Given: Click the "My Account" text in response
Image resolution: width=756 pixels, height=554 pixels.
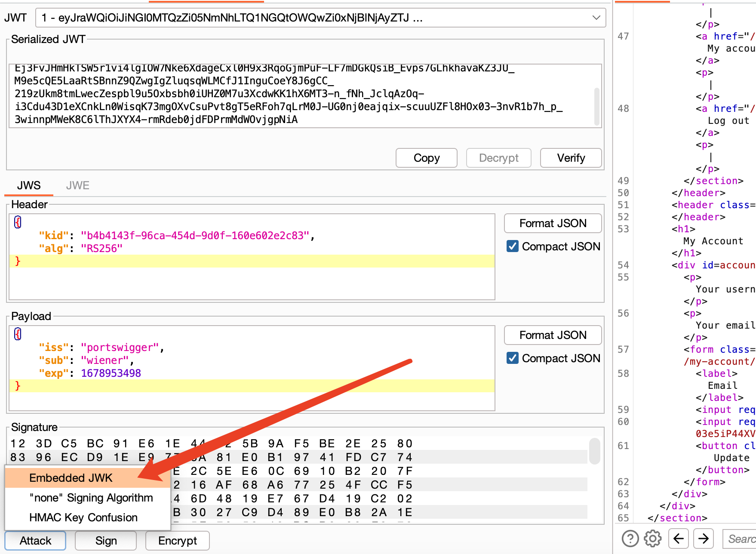Looking at the screenshot, I should point(713,241).
